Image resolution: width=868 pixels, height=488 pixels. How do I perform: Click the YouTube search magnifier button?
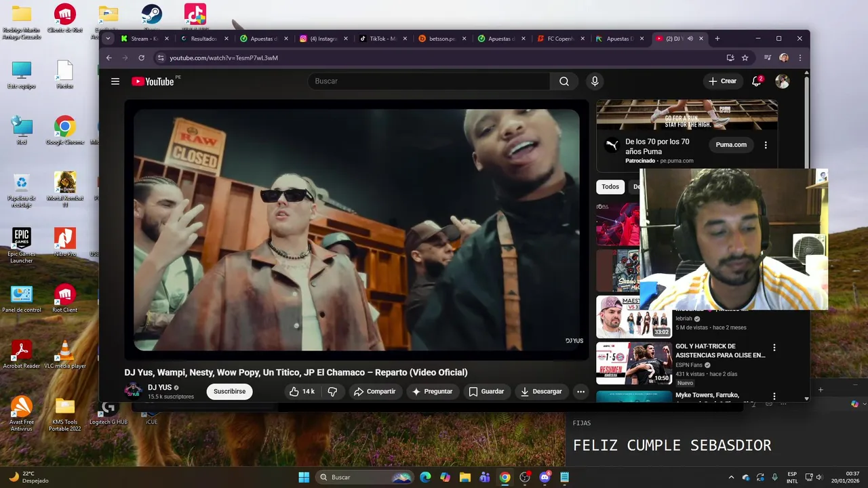coord(564,81)
